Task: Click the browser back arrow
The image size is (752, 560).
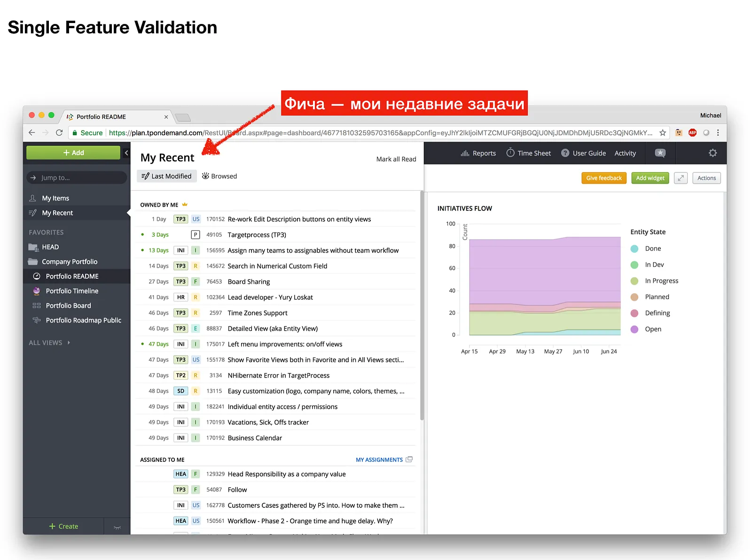Action: pyautogui.click(x=31, y=132)
